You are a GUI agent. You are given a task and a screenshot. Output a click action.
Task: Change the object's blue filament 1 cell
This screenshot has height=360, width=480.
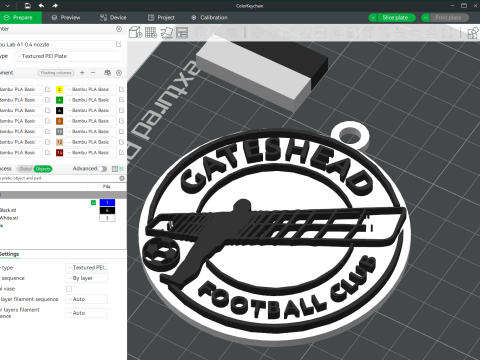coord(107,202)
